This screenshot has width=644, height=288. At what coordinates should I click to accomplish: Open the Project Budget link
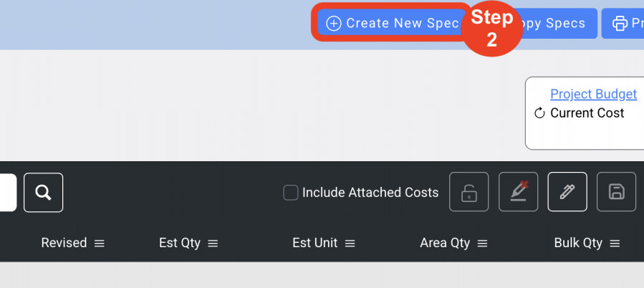[x=593, y=94]
